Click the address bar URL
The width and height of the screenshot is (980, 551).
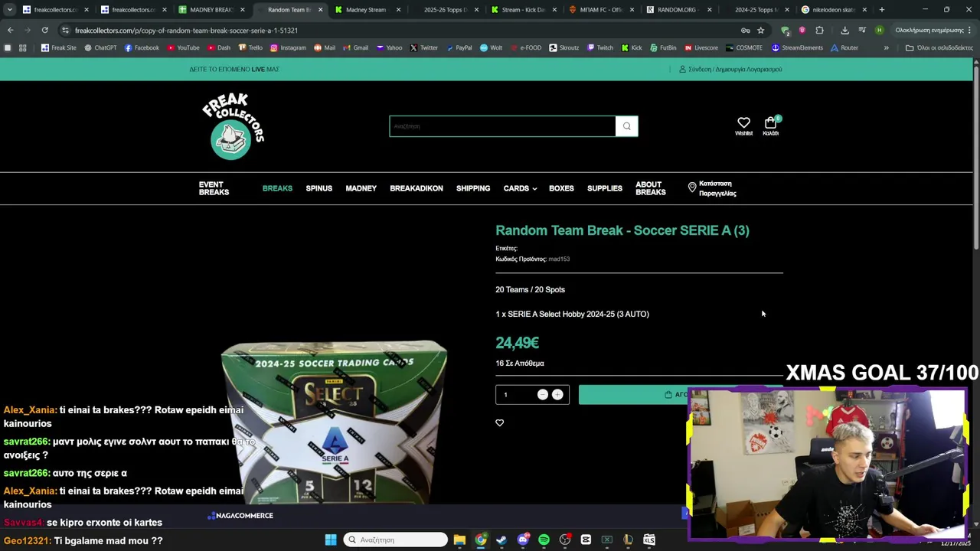(x=186, y=31)
